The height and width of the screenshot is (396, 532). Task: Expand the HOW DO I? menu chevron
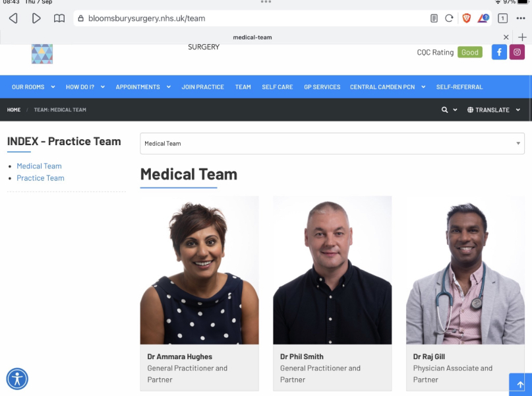coord(102,86)
